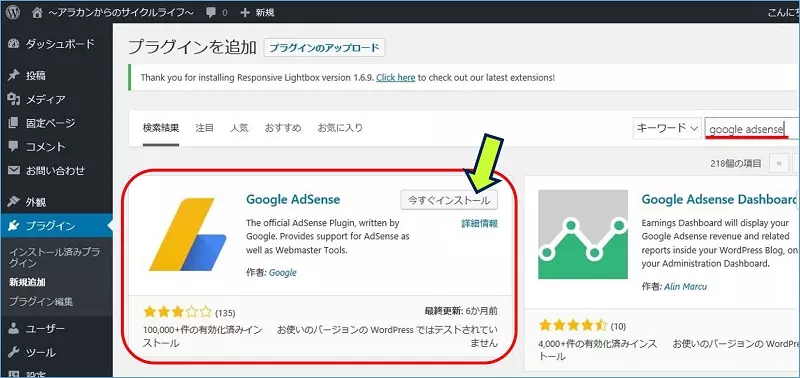The height and width of the screenshot is (378, 800).
Task: Click the (135) rating count
Action: (225, 313)
